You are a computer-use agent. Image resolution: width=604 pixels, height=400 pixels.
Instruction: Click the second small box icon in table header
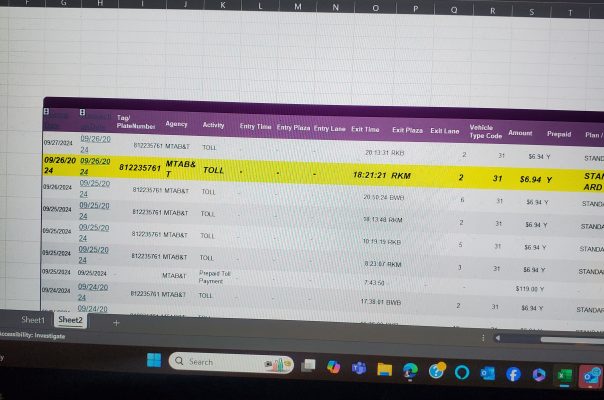tap(82, 112)
